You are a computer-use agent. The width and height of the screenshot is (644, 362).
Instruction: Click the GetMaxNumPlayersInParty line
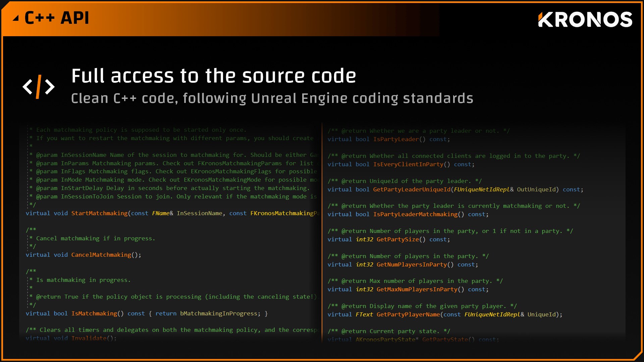point(421,289)
